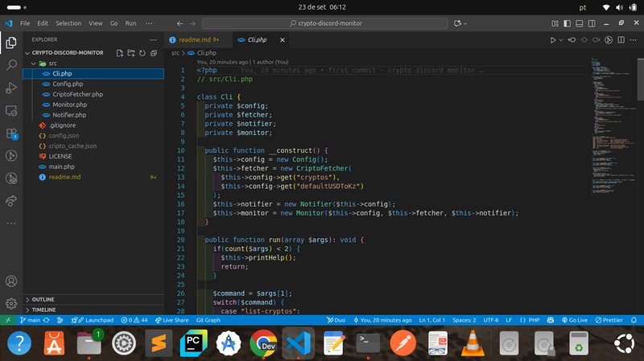This screenshot has width=644, height=361.
Task: Open the Run dropdown arrow beside play button
Action: pos(561,39)
